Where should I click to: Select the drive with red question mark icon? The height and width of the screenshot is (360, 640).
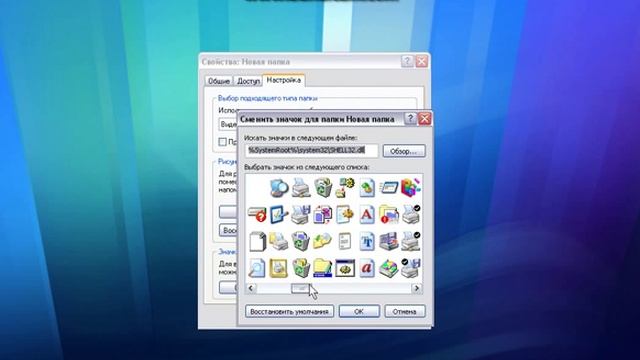pos(257,214)
